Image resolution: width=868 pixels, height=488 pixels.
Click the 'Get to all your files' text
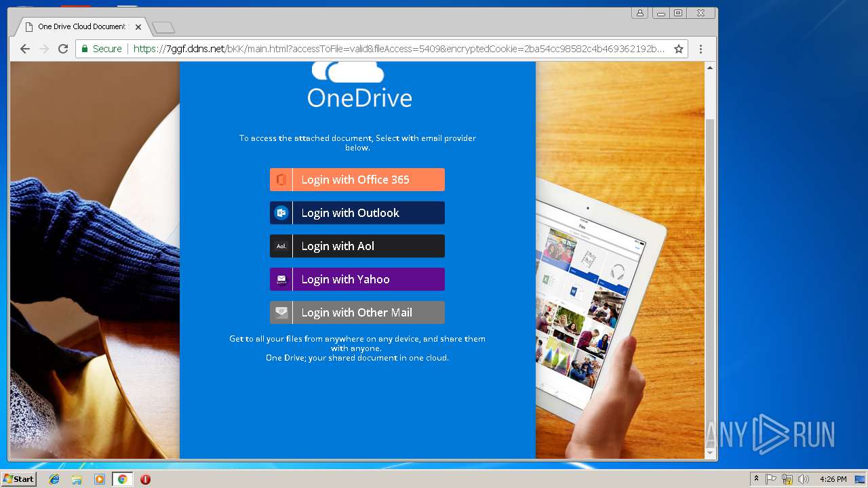[357, 344]
